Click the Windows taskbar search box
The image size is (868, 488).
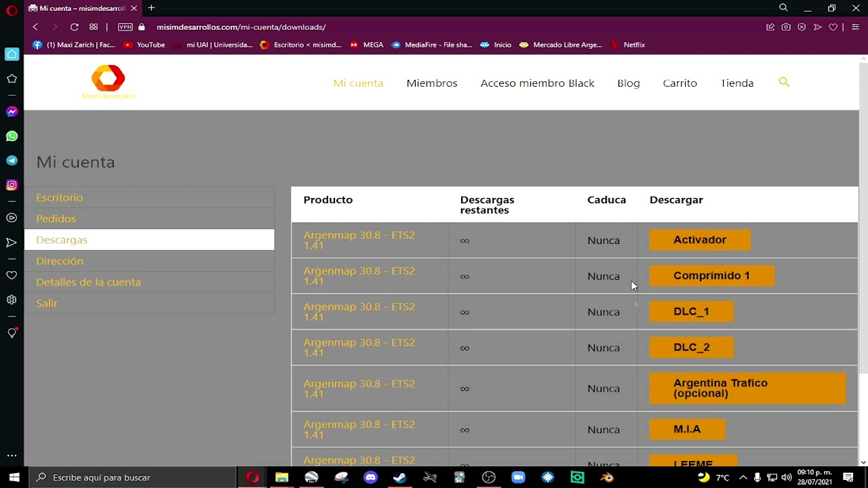[132, 477]
